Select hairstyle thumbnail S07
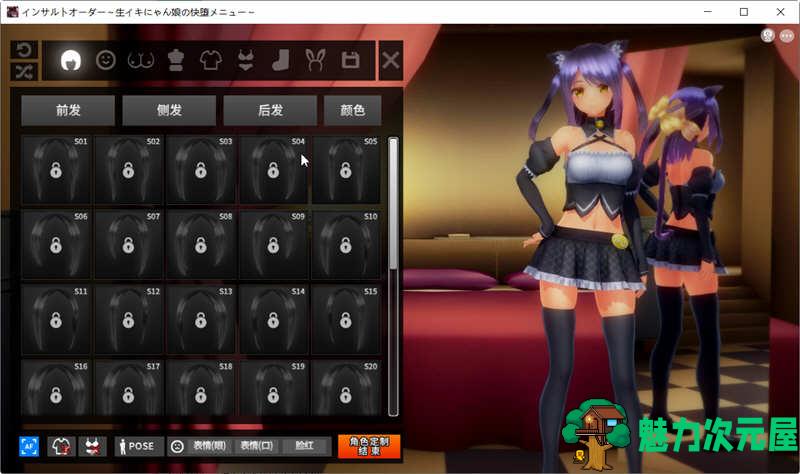Image resolution: width=800 pixels, height=474 pixels. [x=129, y=245]
